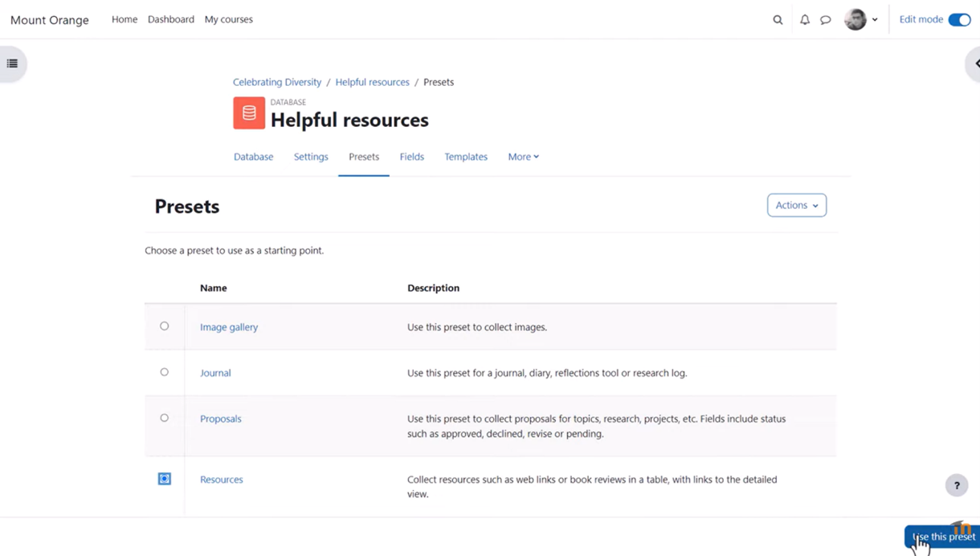Viewport: 980px width, 556px height.
Task: Expand the right block drawer arrow
Action: 975,63
